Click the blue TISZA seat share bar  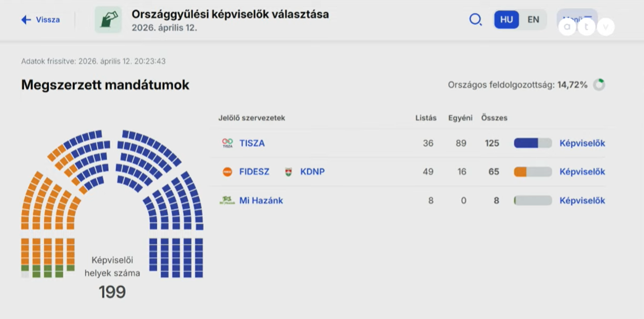pyautogui.click(x=533, y=143)
